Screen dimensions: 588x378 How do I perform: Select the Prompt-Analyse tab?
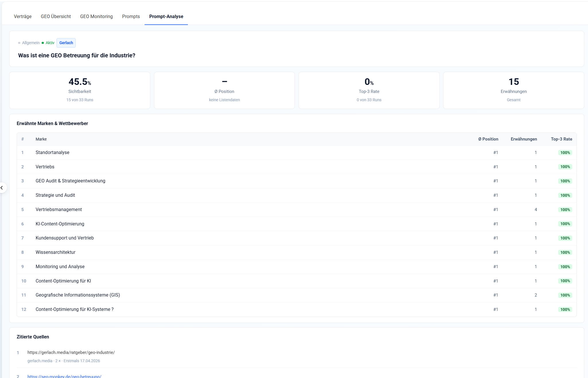[x=166, y=17]
